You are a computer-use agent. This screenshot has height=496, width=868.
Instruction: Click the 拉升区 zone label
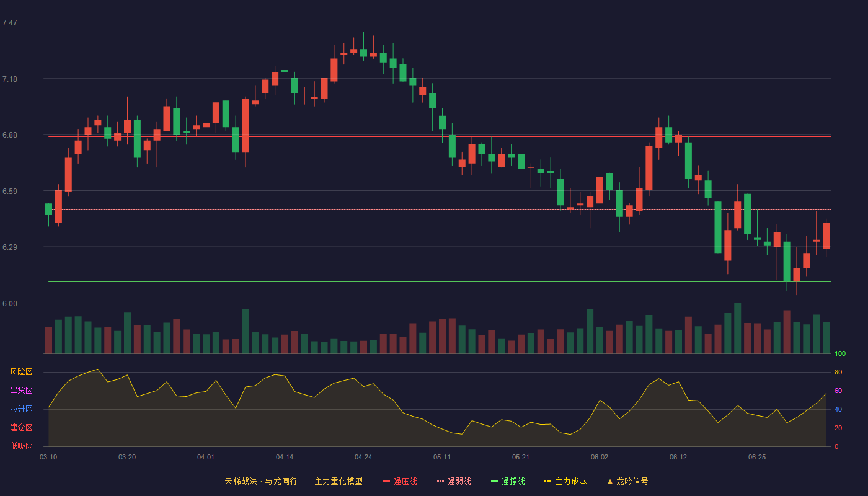click(x=21, y=409)
